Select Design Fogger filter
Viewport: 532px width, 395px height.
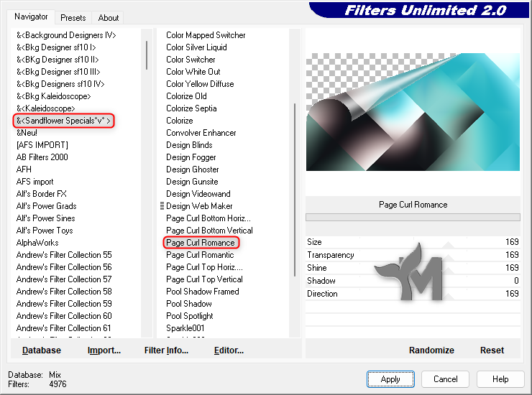coord(191,157)
